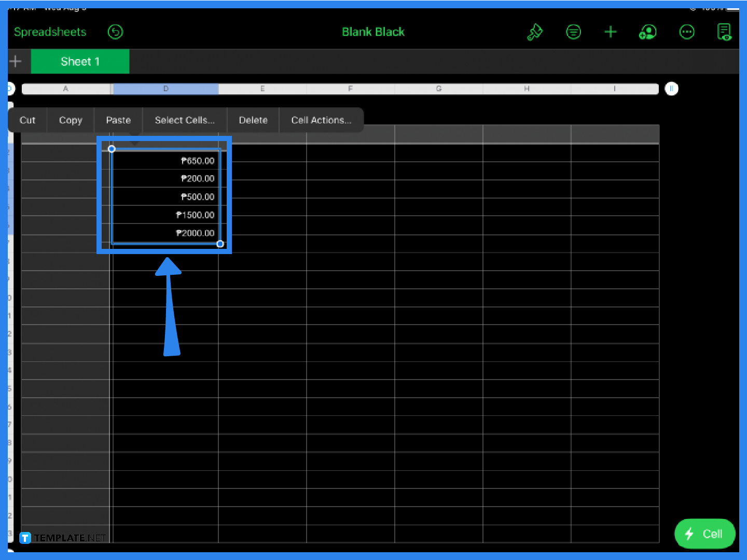Switch to the Sheet 1 tab
The height and width of the screenshot is (560, 747).
(80, 62)
